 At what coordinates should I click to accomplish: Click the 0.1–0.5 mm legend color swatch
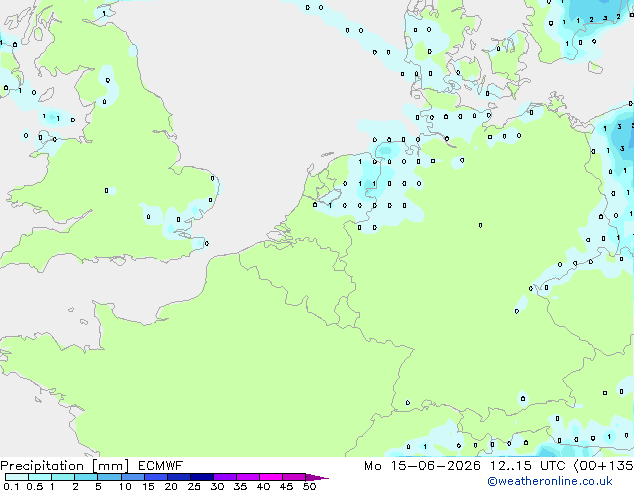pyautogui.click(x=17, y=477)
